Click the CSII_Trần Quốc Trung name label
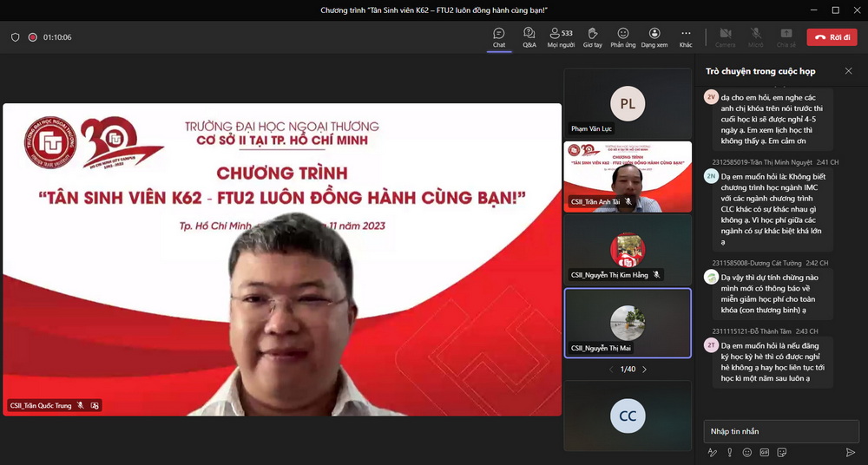 pyautogui.click(x=41, y=406)
